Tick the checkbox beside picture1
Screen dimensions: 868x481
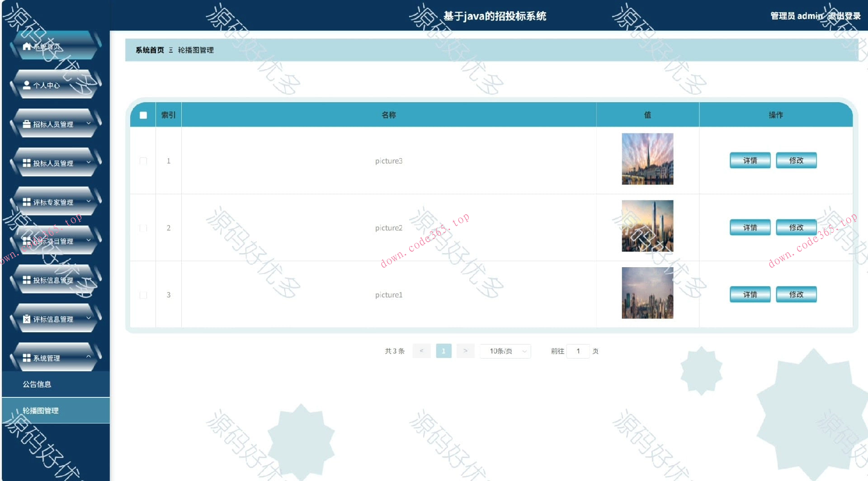(x=143, y=294)
